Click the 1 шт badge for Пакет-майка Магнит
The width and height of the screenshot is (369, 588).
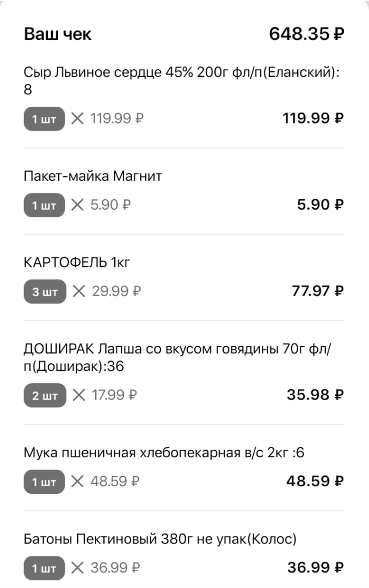[44, 205]
